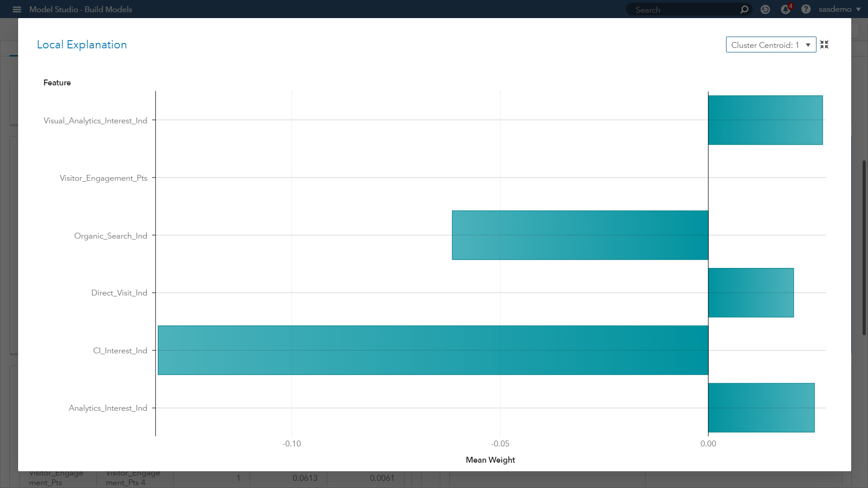Click the Local Explanation title

[82, 45]
